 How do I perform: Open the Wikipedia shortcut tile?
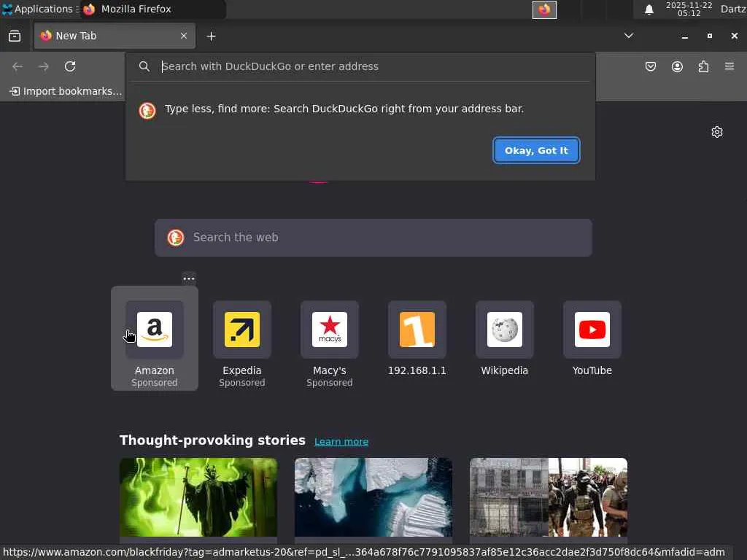[505, 339]
